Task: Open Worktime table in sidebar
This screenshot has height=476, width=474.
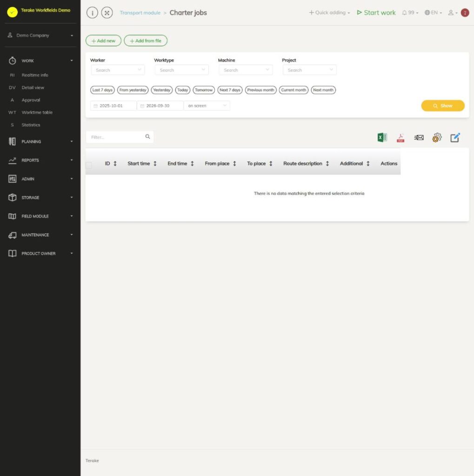Action: [x=37, y=112]
